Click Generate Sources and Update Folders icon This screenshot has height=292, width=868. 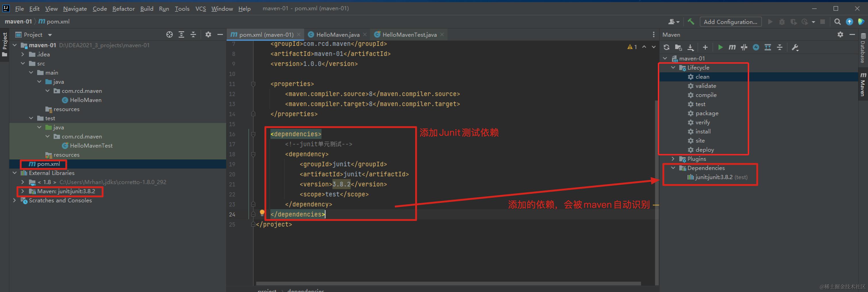pos(678,48)
